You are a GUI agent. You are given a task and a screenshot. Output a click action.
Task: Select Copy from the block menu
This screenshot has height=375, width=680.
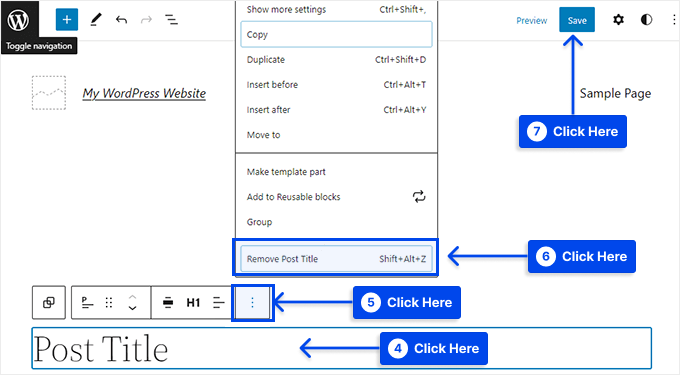[x=336, y=34]
